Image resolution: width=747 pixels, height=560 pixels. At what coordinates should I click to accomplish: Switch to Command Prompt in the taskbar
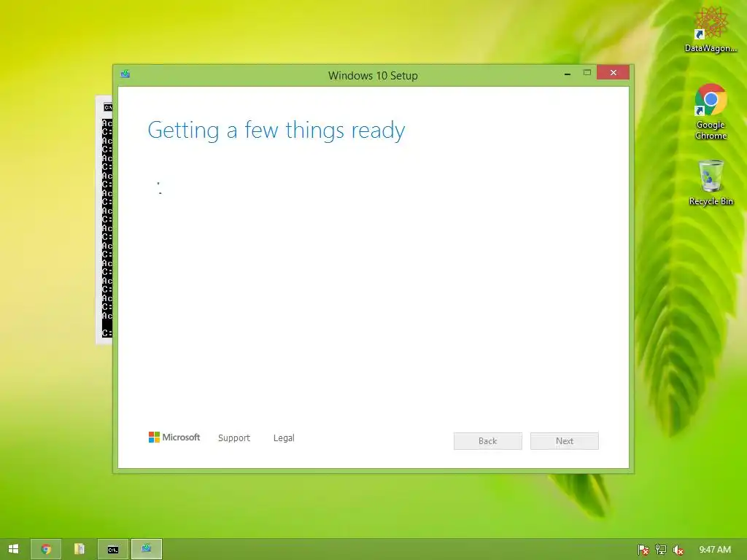click(113, 549)
